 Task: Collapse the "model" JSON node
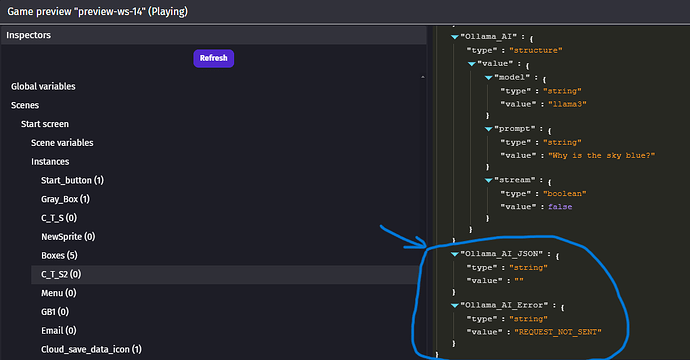pos(488,77)
